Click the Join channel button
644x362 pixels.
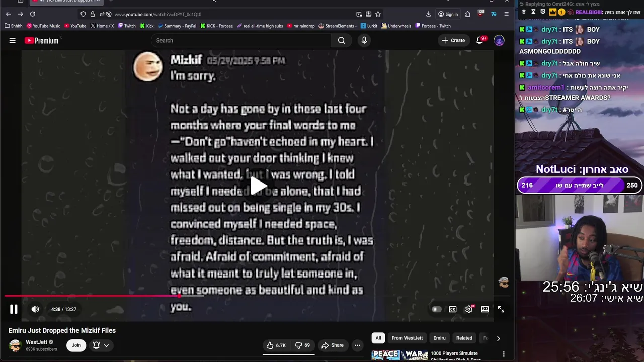76,345
